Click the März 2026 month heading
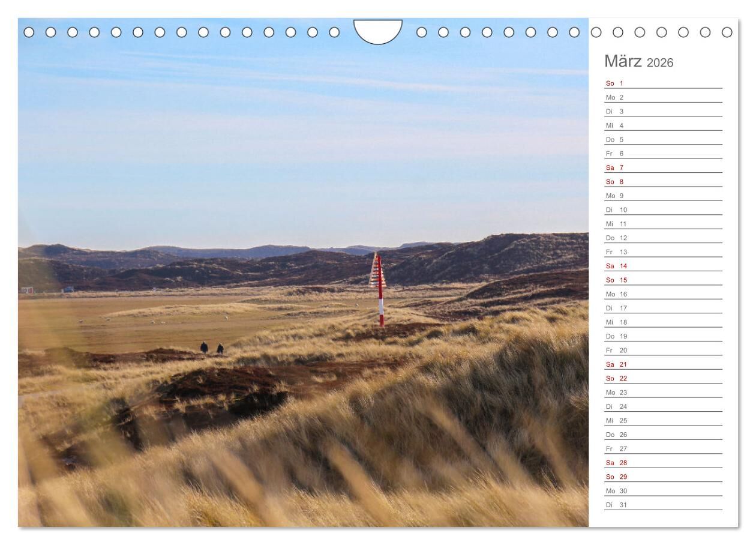The width and height of the screenshot is (756, 545). 638,61
